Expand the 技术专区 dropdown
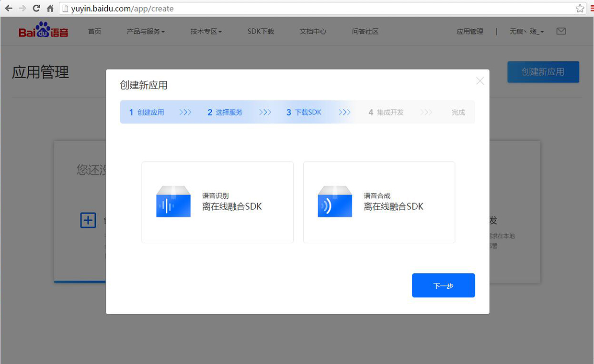 (x=206, y=32)
